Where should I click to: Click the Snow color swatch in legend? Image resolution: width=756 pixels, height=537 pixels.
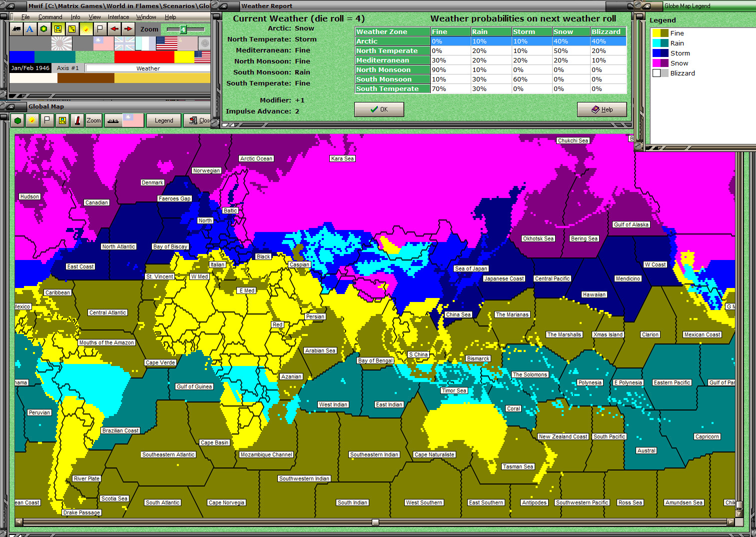(660, 63)
